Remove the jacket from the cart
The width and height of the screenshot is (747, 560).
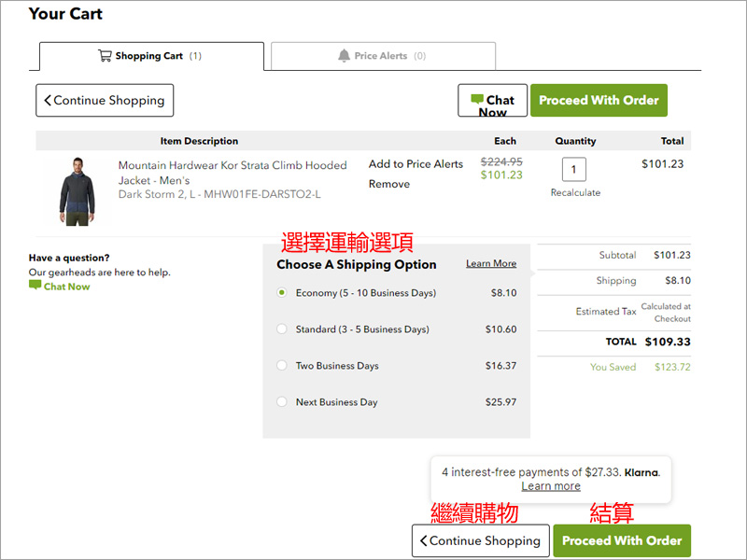pos(388,184)
